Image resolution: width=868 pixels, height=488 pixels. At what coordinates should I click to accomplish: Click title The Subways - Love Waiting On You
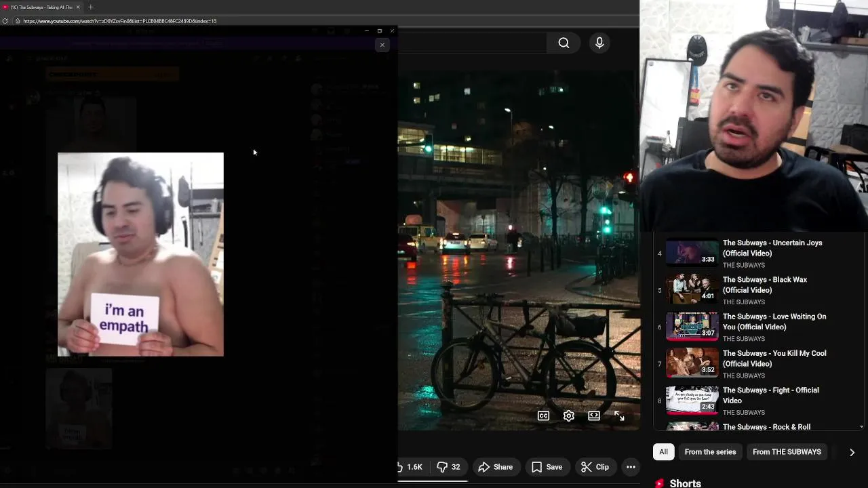point(774,322)
